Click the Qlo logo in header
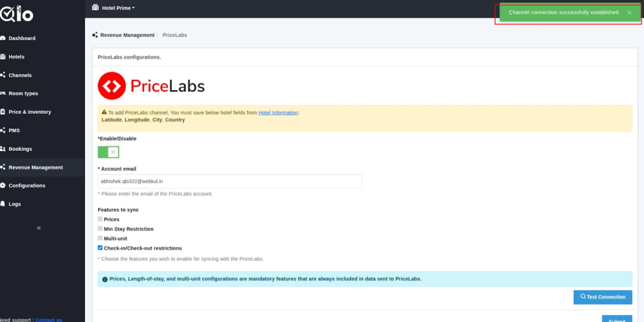The image size is (644, 322). [17, 13]
